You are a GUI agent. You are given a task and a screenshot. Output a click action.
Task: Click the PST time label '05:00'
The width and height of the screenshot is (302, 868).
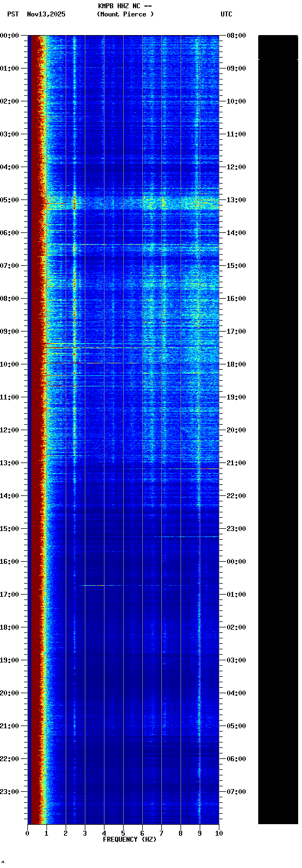point(9,200)
